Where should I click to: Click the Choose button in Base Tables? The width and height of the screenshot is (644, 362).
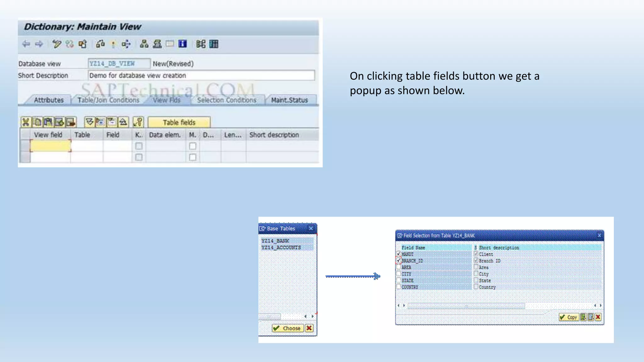coord(288,328)
